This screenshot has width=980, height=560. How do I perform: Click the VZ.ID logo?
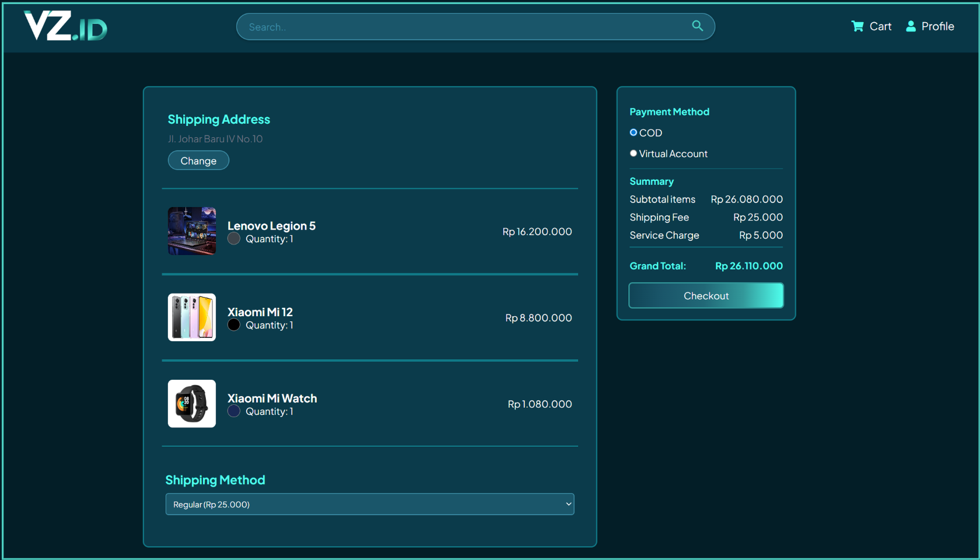pos(65,26)
